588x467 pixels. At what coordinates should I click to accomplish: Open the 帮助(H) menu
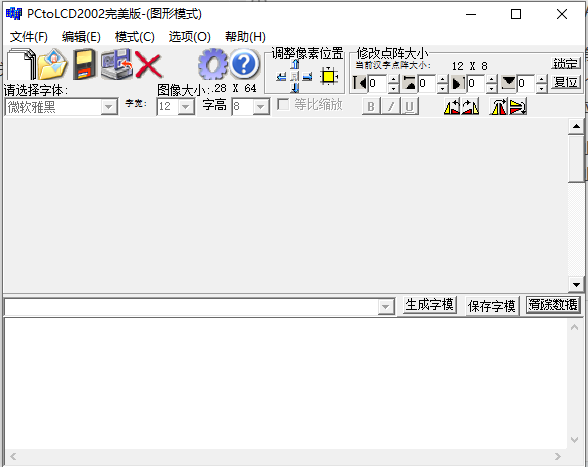click(245, 37)
